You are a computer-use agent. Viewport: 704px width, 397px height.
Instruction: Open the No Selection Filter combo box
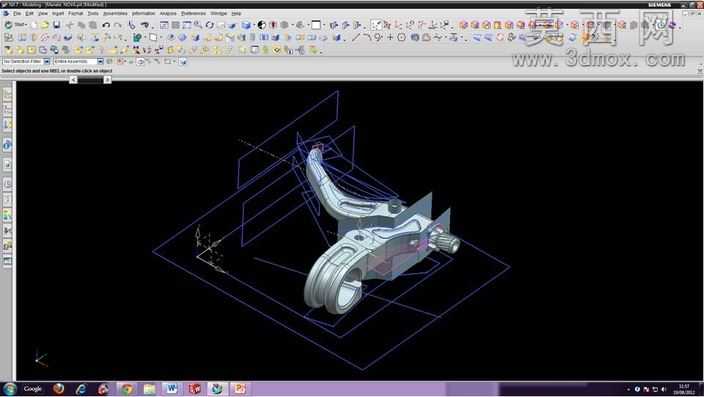pyautogui.click(x=26, y=61)
